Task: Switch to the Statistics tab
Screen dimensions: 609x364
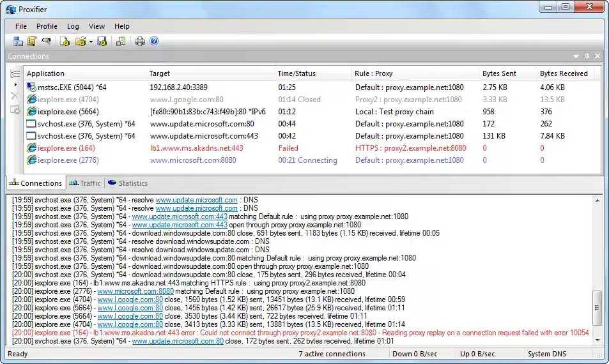Action: (x=128, y=183)
